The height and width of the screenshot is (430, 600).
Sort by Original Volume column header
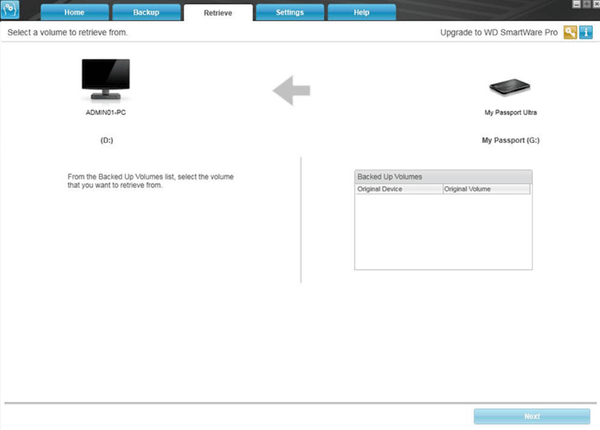[485, 188]
